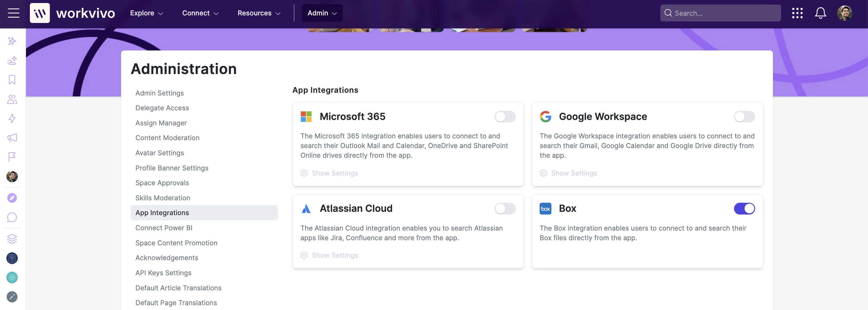Expand the Resources dropdown
This screenshot has width=868, height=310.
[x=259, y=13]
